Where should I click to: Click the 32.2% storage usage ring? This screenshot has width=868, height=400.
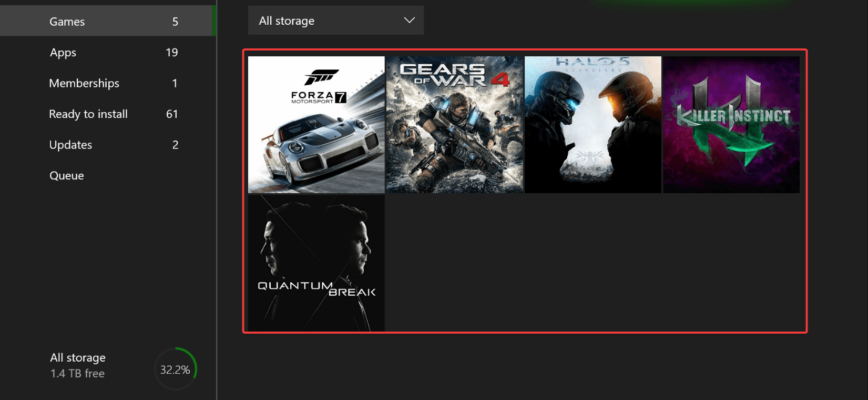point(176,369)
